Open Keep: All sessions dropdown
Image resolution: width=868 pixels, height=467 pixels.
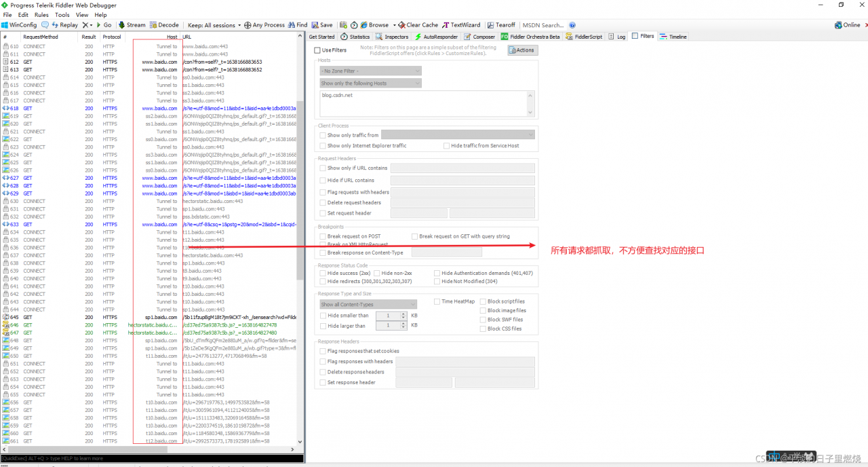(214, 25)
